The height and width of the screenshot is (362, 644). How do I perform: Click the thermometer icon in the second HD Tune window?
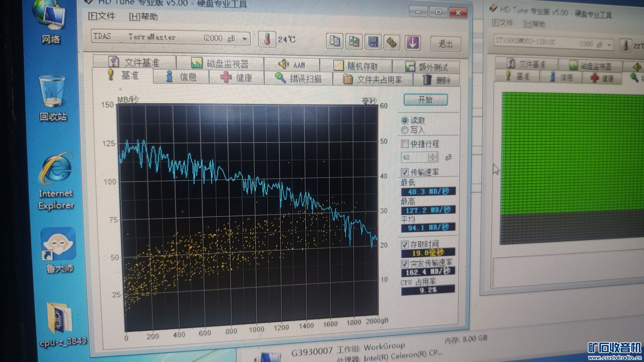(625, 46)
